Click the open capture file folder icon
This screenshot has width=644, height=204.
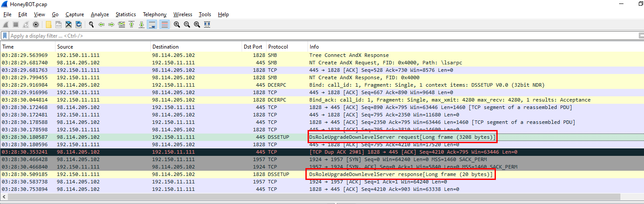point(48,25)
